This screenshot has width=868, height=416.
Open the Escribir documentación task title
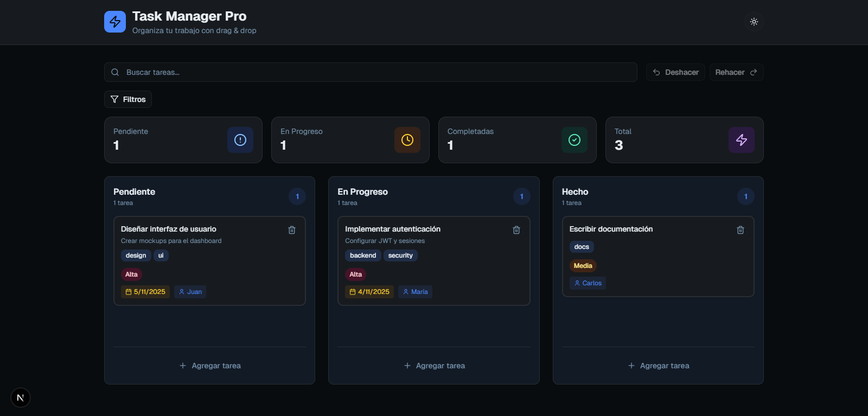click(611, 229)
